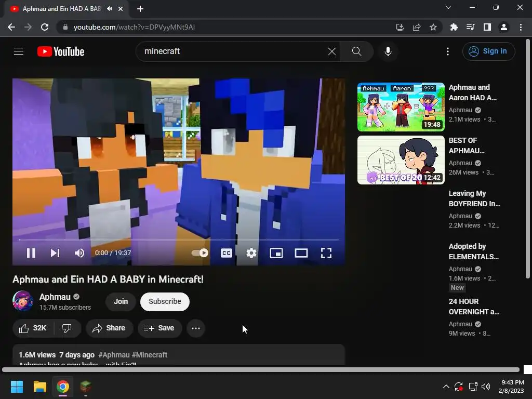
Task: Open BEST OF APHMAU video thumbnail
Action: click(401, 160)
